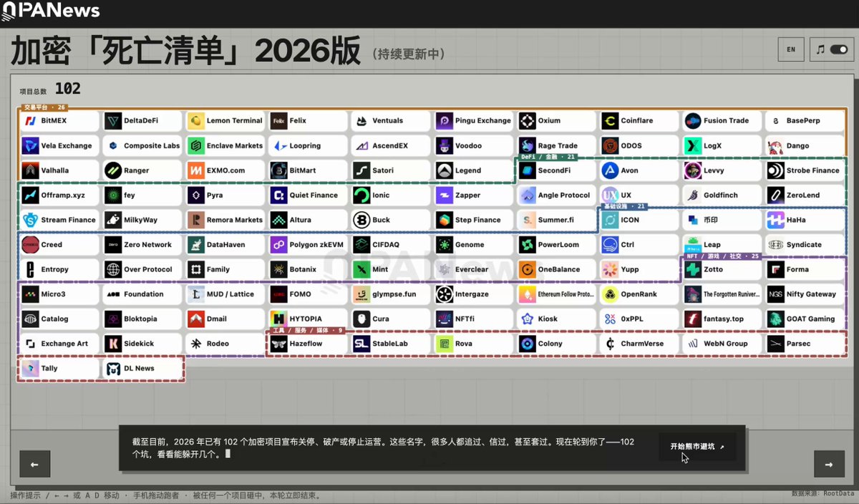Click the Lemon Terminal logo icon
This screenshot has height=504, width=859.
[x=196, y=121]
